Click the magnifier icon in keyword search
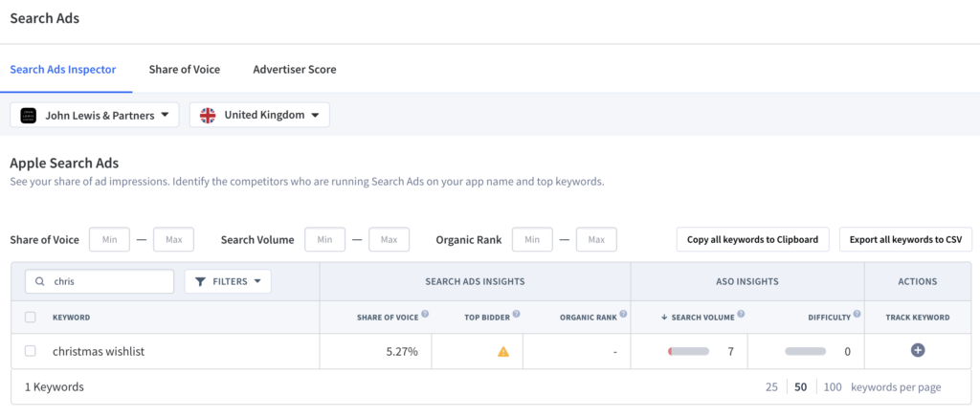The image size is (980, 418). click(x=39, y=282)
